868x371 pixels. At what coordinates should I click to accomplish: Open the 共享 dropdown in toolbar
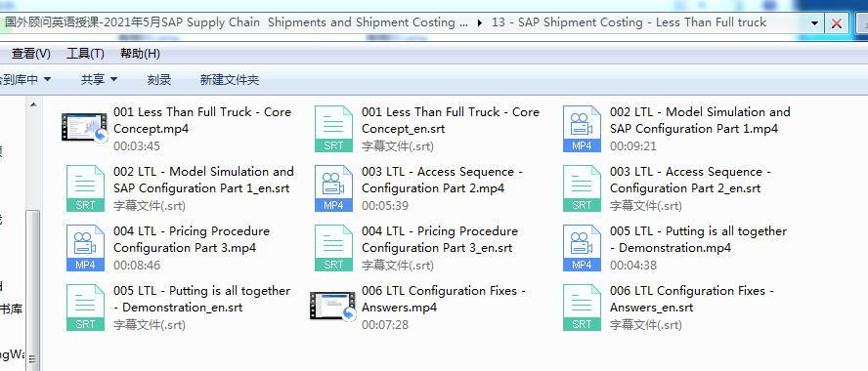point(99,80)
